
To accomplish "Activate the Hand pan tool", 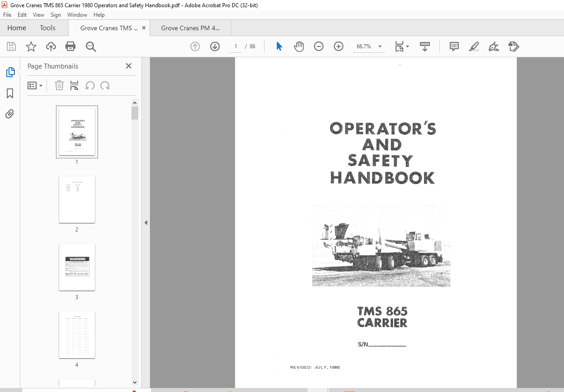I will point(299,46).
